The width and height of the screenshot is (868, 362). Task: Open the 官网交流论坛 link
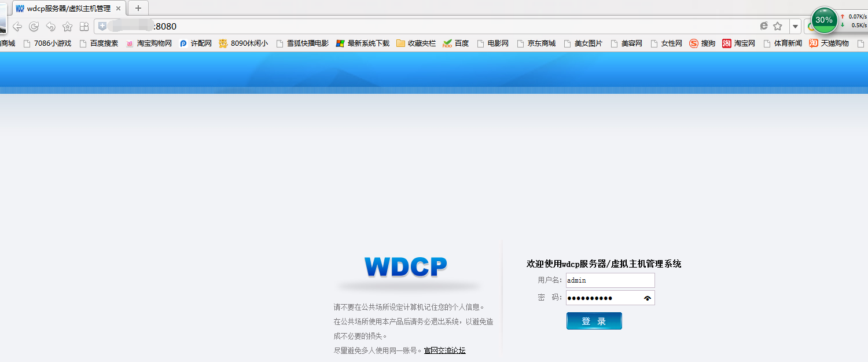pyautogui.click(x=443, y=350)
